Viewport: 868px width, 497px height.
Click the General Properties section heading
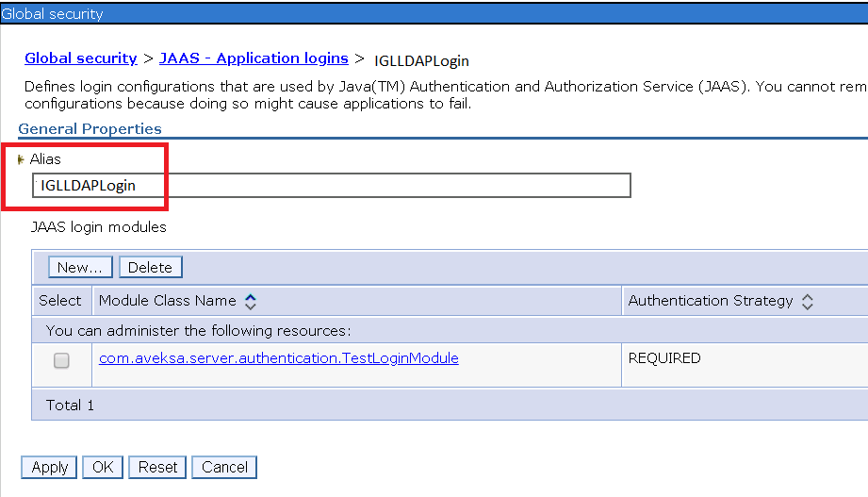[x=90, y=129]
